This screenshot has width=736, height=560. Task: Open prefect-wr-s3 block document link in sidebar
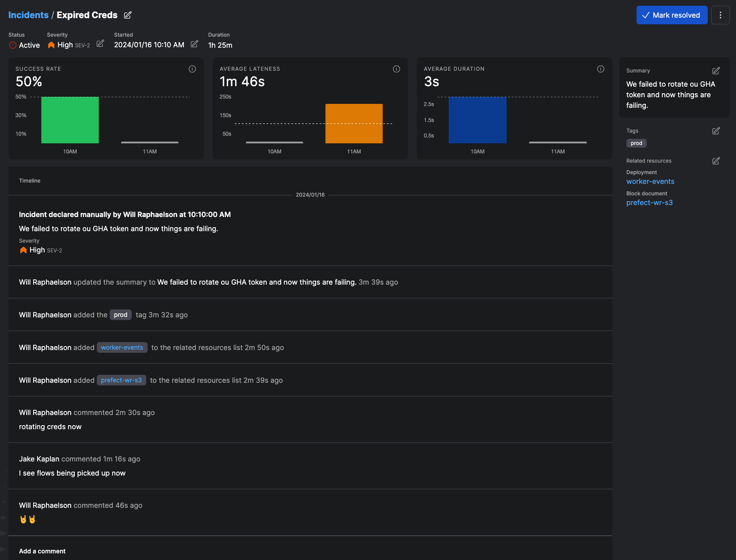[649, 202]
